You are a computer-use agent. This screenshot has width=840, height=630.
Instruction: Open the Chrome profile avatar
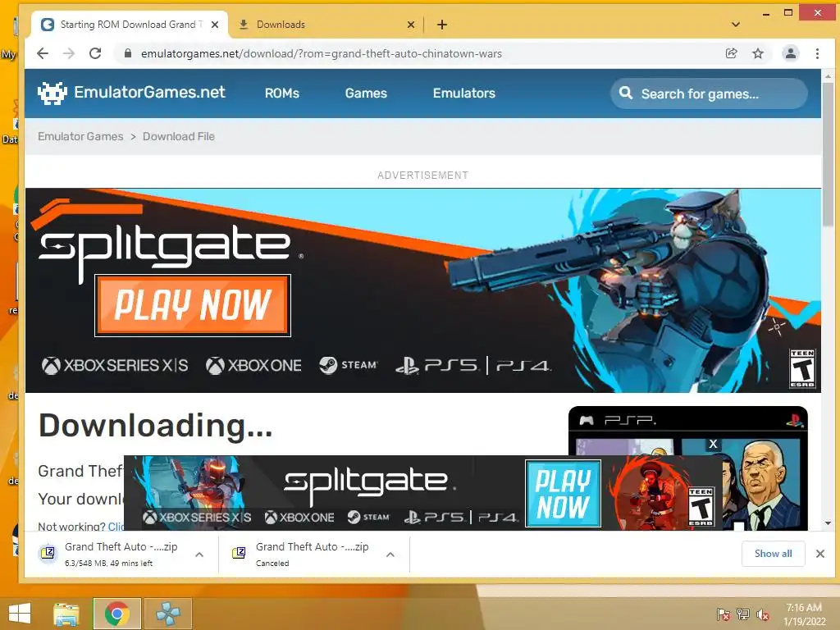790,53
